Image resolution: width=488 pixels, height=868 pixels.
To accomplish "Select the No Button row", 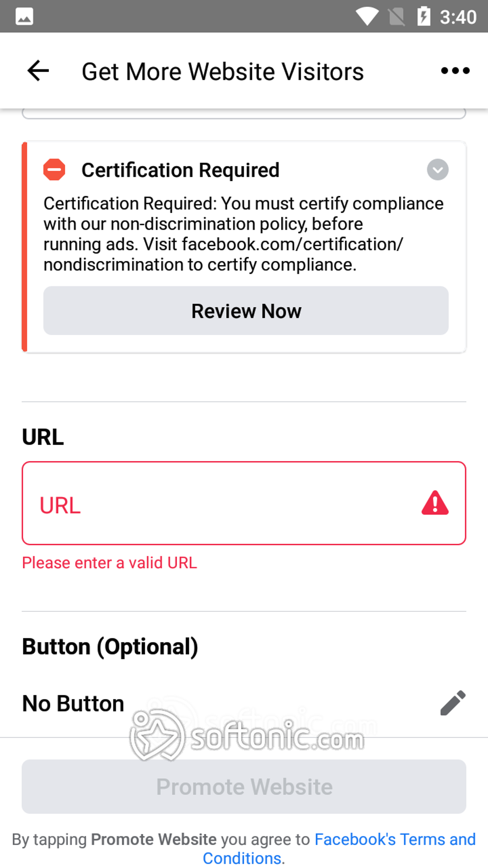I will click(x=244, y=703).
